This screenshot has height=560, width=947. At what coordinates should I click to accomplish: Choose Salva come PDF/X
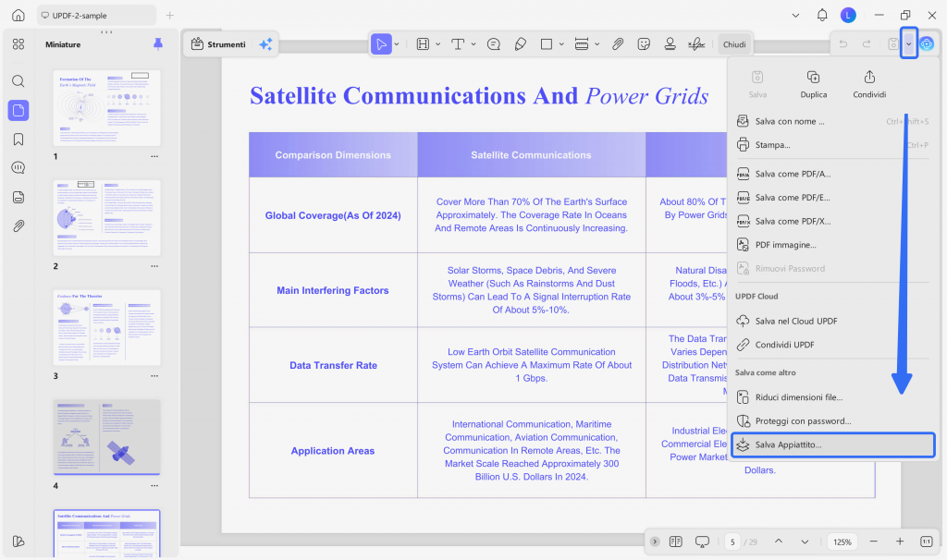click(833, 222)
